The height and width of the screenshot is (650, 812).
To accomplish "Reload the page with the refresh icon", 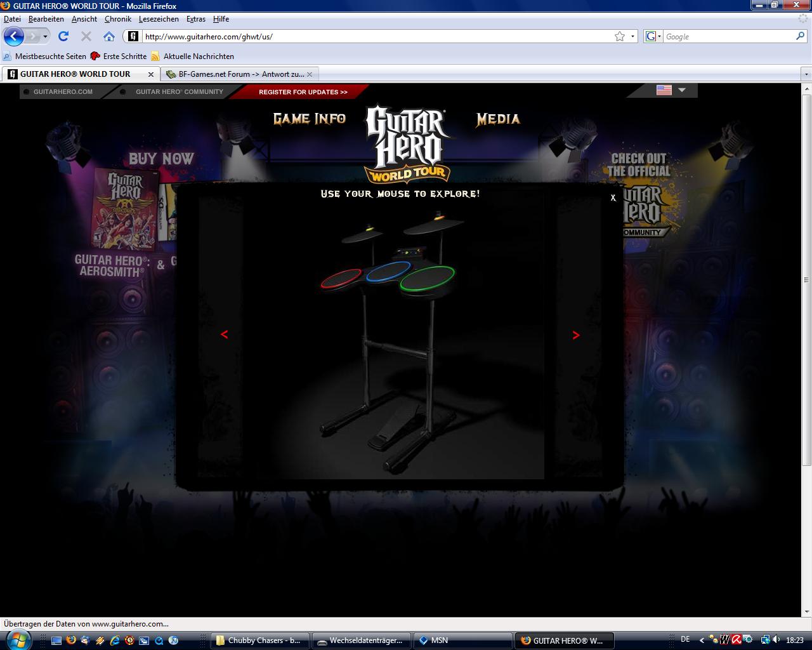I will click(63, 36).
